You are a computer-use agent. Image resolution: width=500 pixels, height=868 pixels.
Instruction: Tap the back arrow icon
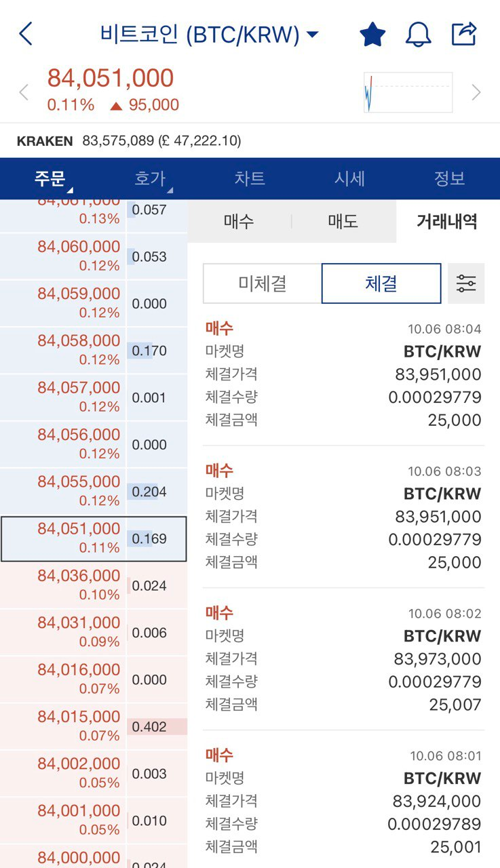pyautogui.click(x=26, y=34)
